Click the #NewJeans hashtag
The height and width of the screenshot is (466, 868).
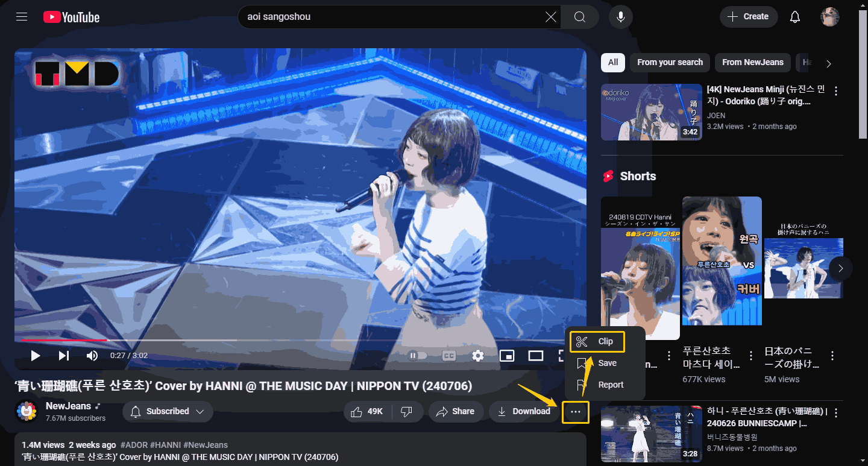point(206,445)
